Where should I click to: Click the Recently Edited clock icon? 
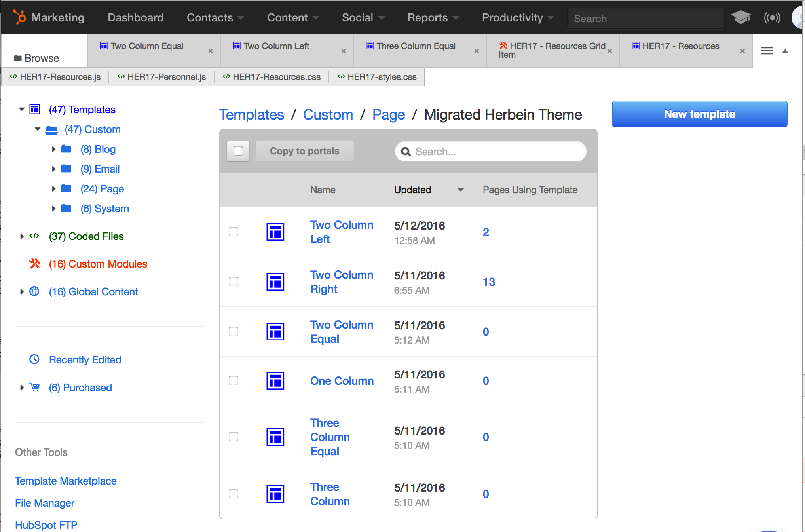[x=34, y=359]
